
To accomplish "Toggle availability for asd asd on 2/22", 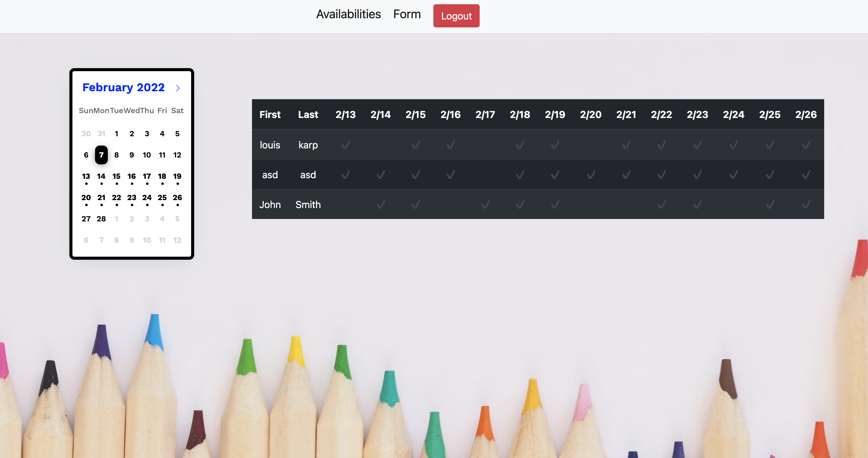I will 661,175.
